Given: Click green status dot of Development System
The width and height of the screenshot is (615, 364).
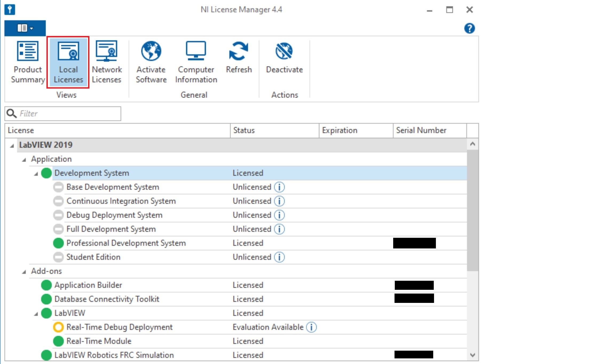Looking at the screenshot, I should coord(46,173).
